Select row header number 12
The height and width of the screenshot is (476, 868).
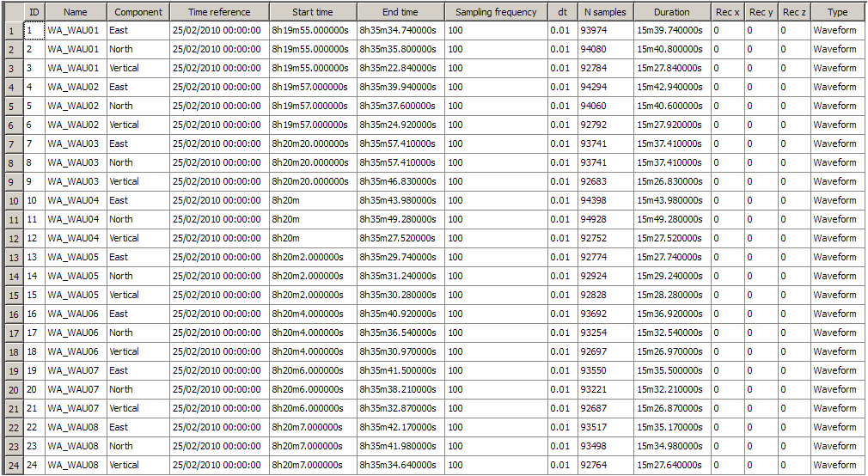(11, 238)
